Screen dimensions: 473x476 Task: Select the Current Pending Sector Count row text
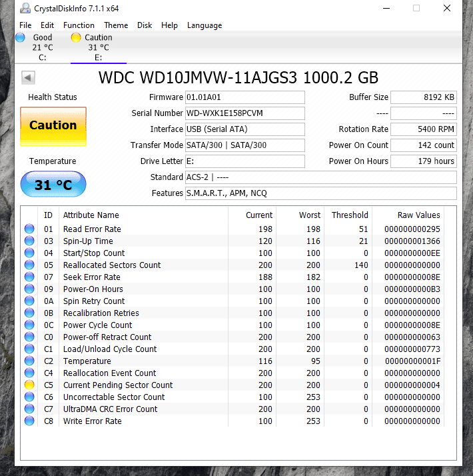118,385
